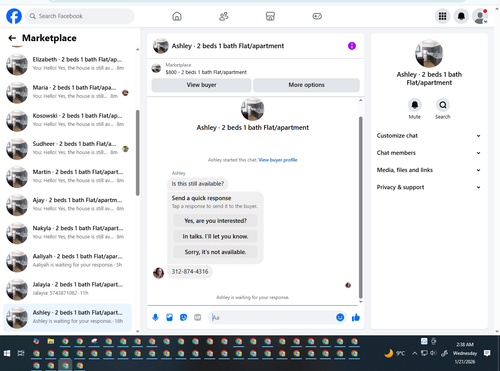Open the Notifications bell in top bar
Screen dimensions: 500x371
click(x=461, y=16)
